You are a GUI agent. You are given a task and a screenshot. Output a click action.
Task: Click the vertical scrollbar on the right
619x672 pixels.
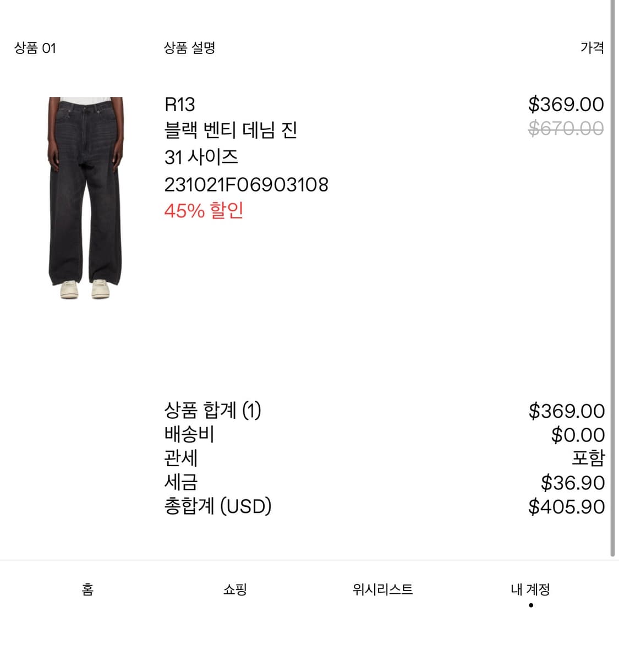(x=612, y=275)
